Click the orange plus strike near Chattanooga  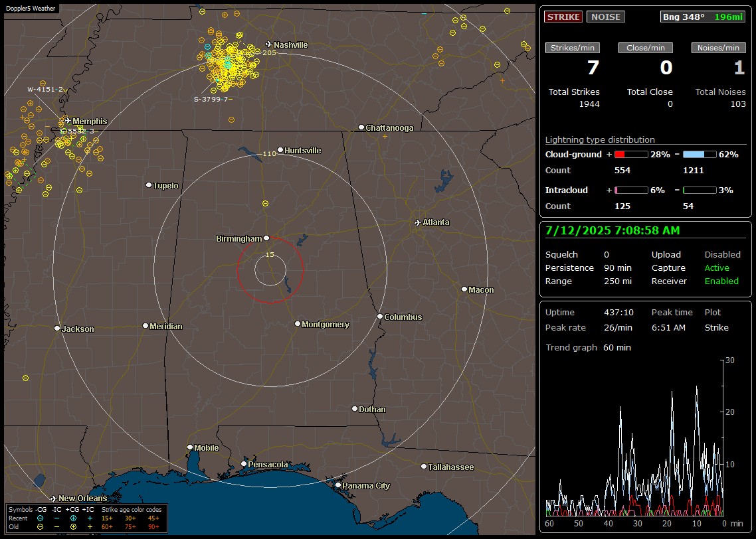point(385,137)
